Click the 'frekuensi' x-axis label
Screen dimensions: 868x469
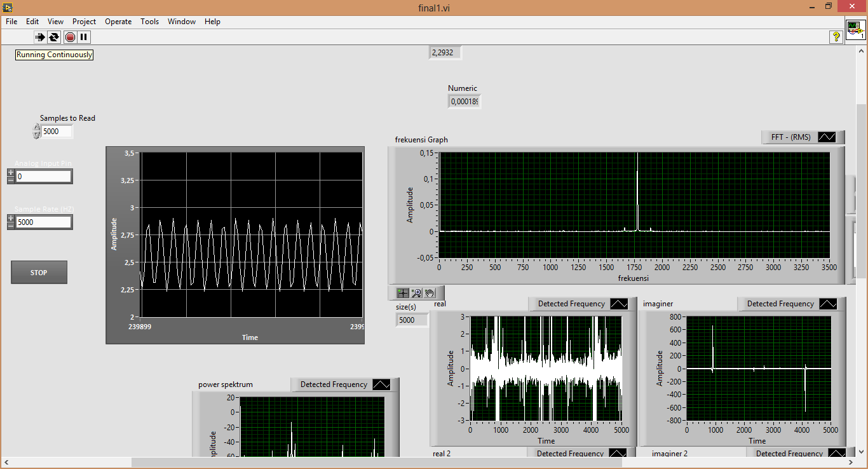pos(633,278)
